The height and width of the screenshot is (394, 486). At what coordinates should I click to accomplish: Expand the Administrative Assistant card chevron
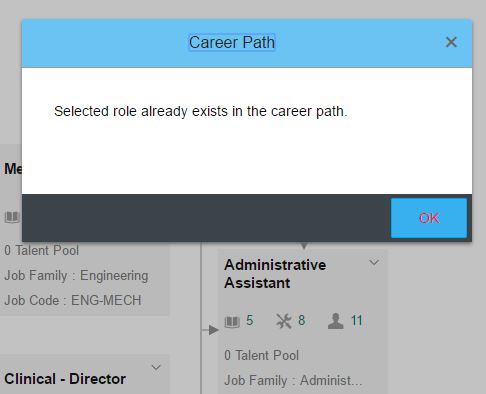click(374, 263)
